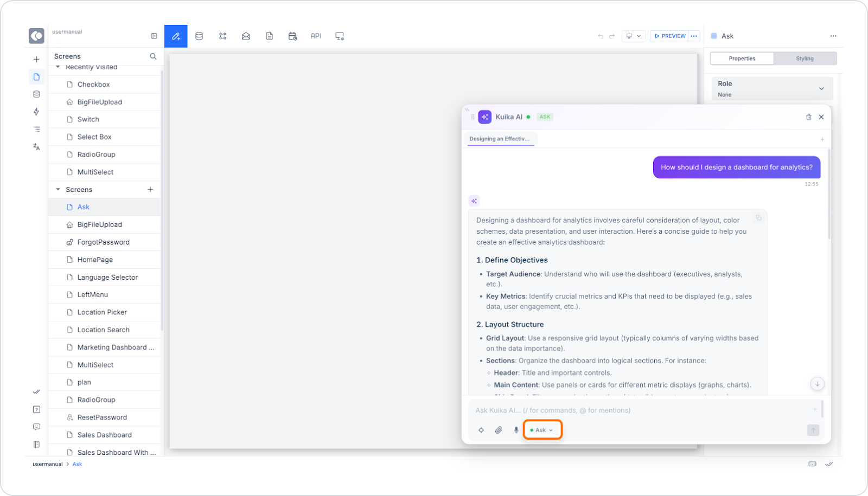The width and height of the screenshot is (868, 496).
Task: Open a new chat tab with plus
Action: [x=822, y=139]
